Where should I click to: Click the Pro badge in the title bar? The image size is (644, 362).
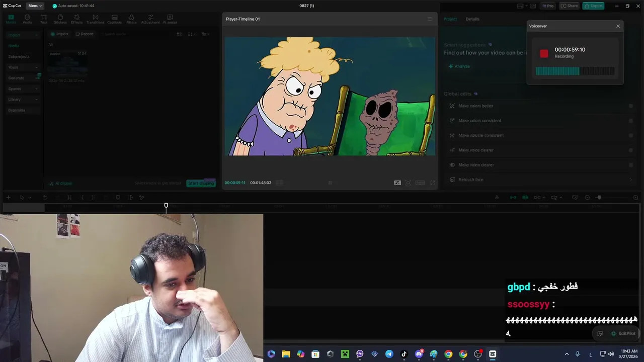548,6
